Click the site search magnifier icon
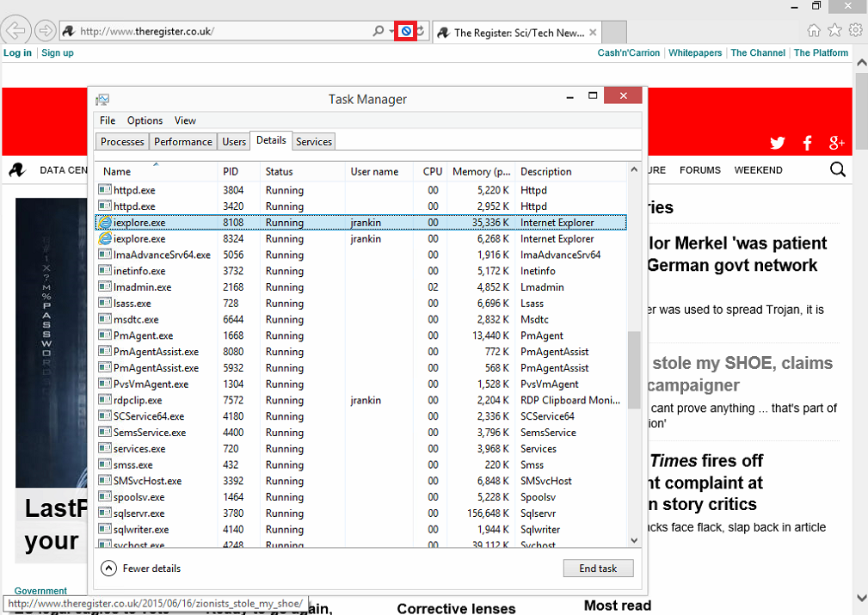This screenshot has width=868, height=615. pyautogui.click(x=837, y=170)
